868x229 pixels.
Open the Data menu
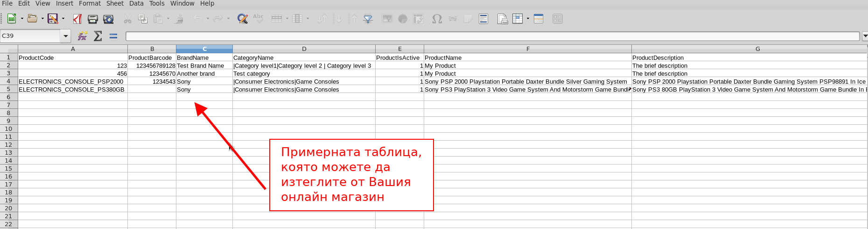[136, 3]
